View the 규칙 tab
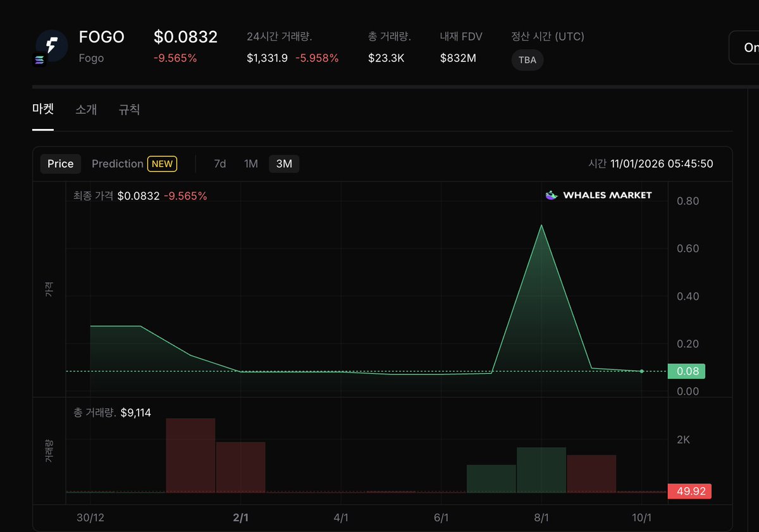759x532 pixels. click(128, 109)
